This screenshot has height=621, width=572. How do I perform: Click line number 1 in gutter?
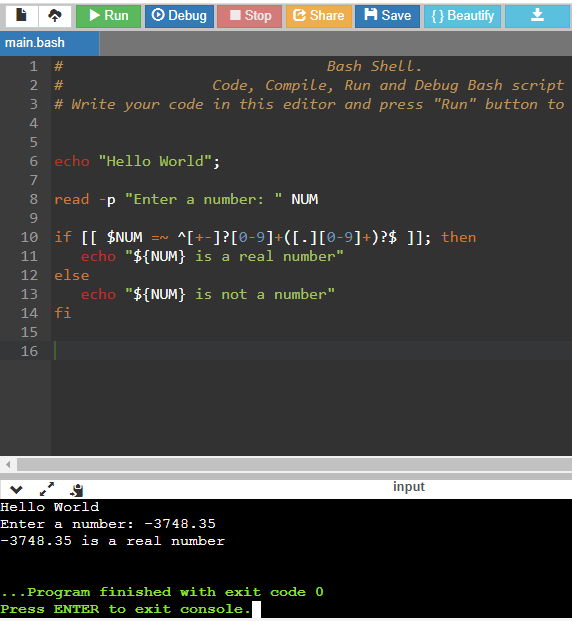[x=34, y=66]
